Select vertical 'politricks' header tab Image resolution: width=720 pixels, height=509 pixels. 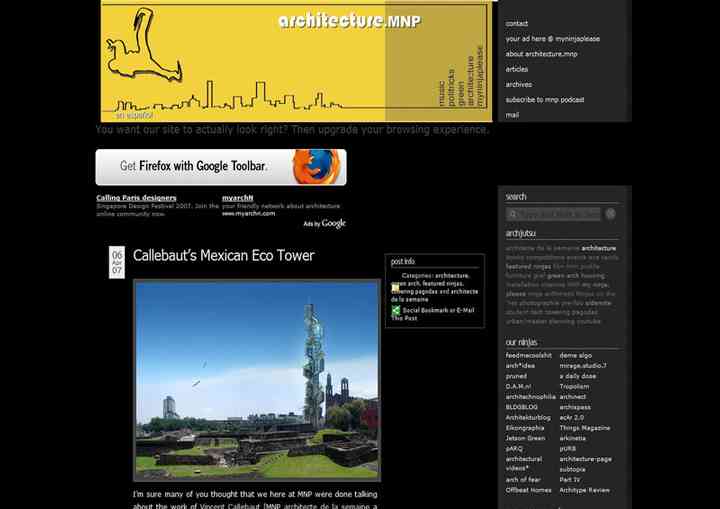451,88
